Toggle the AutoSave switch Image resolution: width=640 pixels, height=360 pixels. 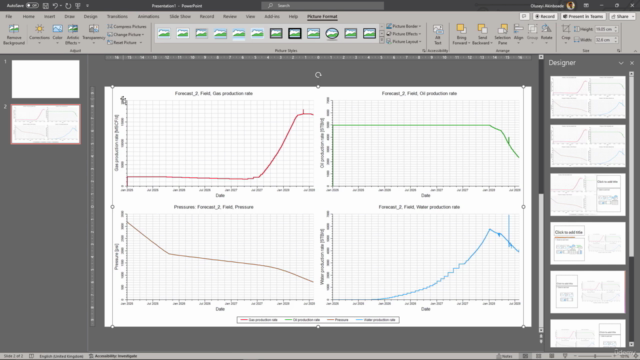(32, 6)
